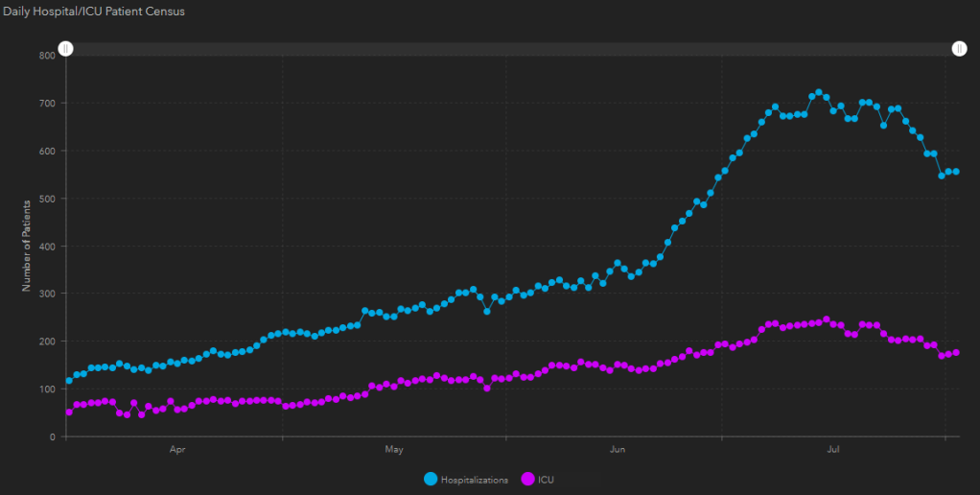Select the last ICU data point on right
The height and width of the screenshot is (495, 980).
(x=956, y=353)
